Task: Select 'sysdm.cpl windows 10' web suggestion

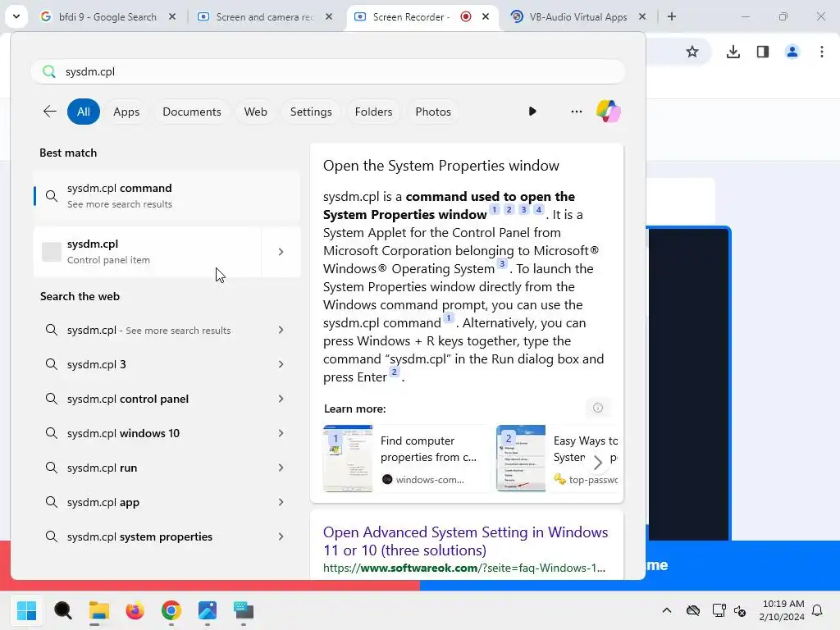Action: click(167, 433)
